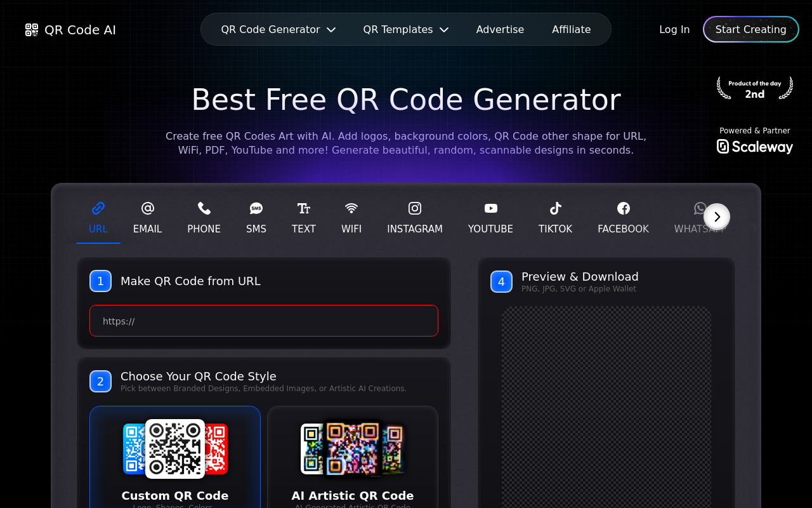Open the QR Code Generator menu
812x508 pixels.
278,29
